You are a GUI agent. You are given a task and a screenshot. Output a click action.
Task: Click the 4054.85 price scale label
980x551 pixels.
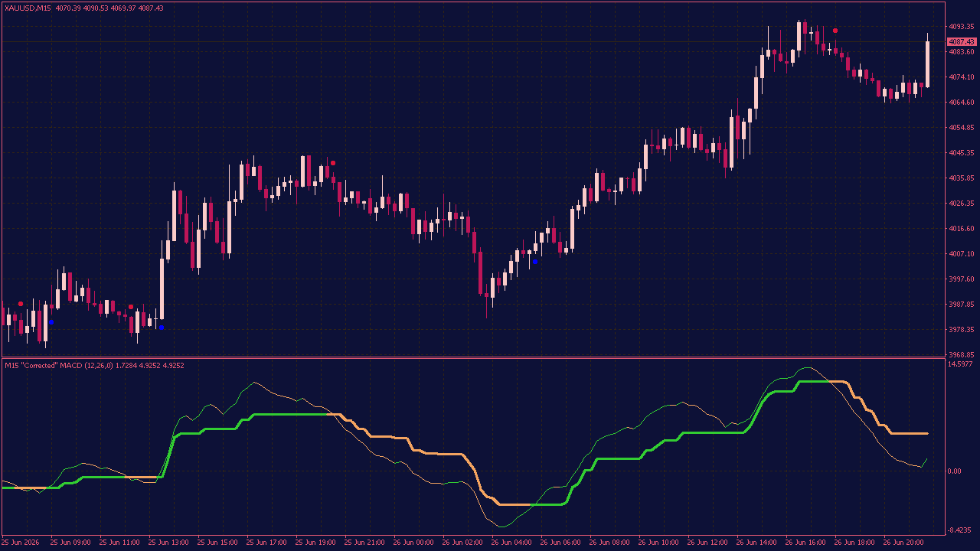961,127
